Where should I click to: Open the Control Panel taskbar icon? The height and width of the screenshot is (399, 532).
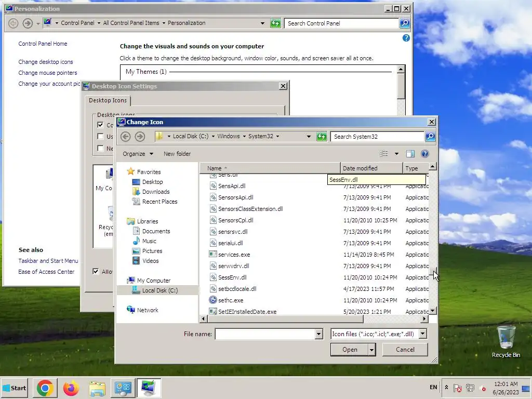click(x=123, y=388)
